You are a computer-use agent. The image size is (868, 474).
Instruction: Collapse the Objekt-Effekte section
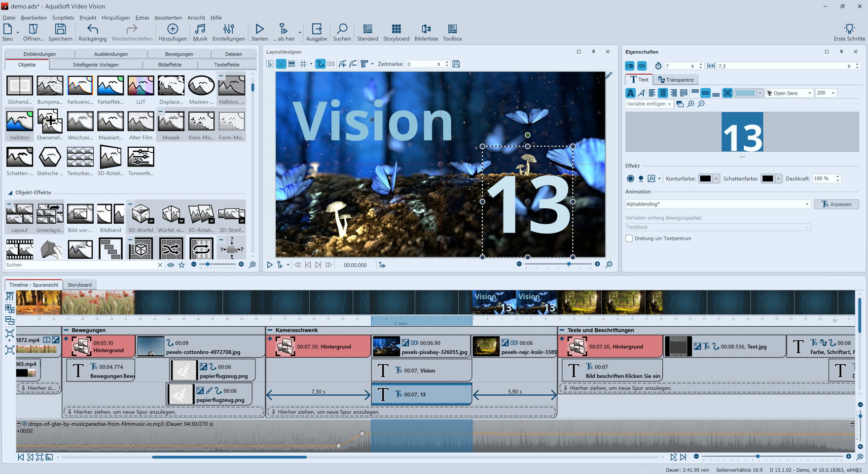pyautogui.click(x=10, y=193)
